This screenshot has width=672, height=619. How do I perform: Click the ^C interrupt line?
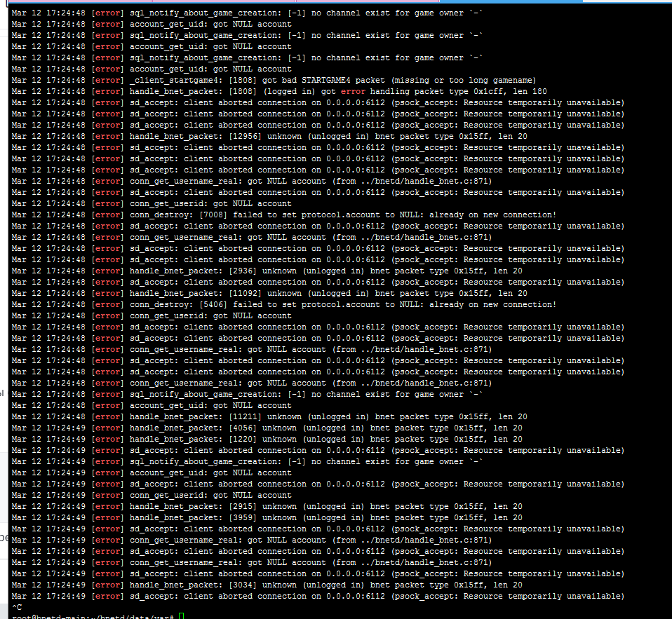click(x=17, y=608)
